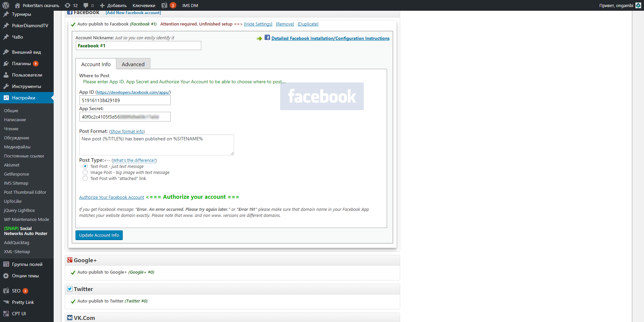Click Add New Facebook account link
Viewport: 644px width, 322px height.
click(133, 13)
